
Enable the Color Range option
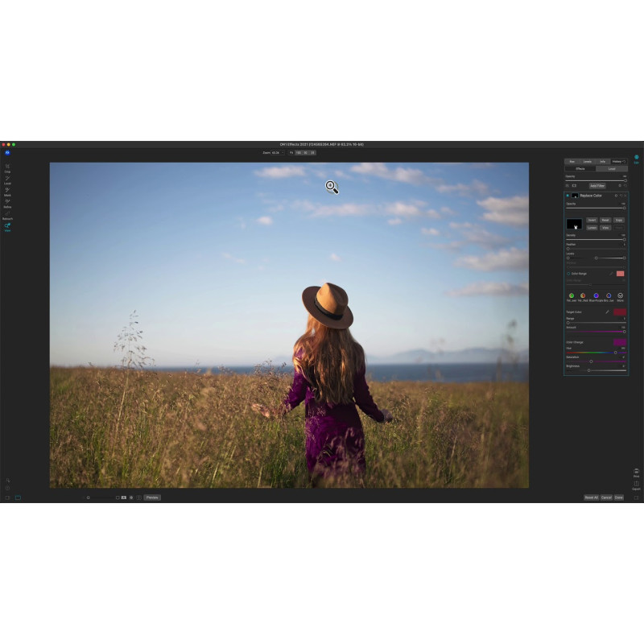tap(568, 274)
